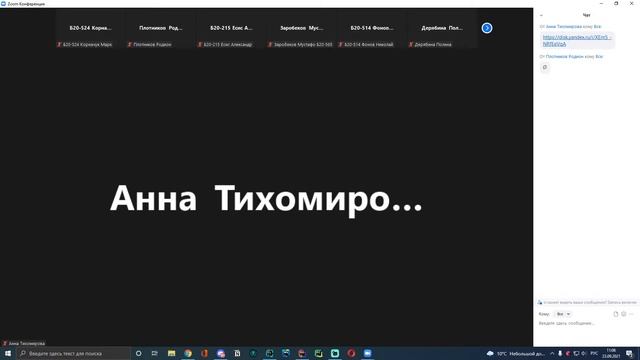Open the weather widget on the taskbar

coord(516,353)
